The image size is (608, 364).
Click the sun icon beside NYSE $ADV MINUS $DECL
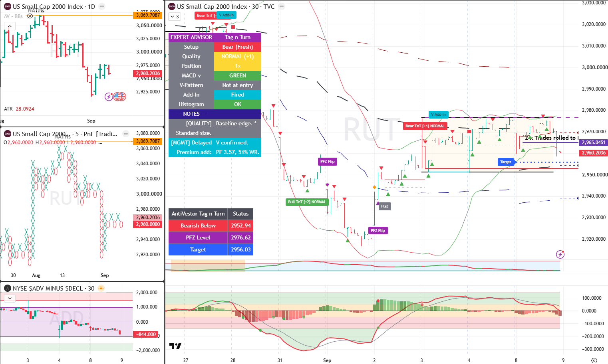101,288
